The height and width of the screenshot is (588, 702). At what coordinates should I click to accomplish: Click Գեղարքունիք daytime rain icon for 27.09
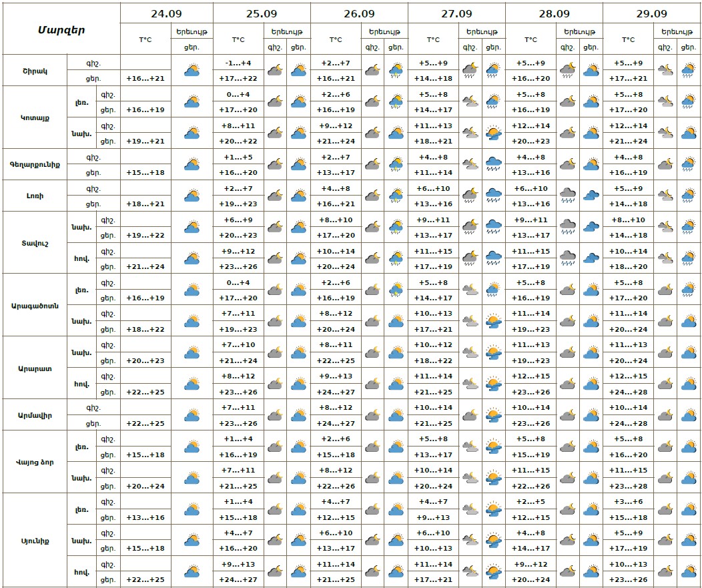[x=494, y=164]
